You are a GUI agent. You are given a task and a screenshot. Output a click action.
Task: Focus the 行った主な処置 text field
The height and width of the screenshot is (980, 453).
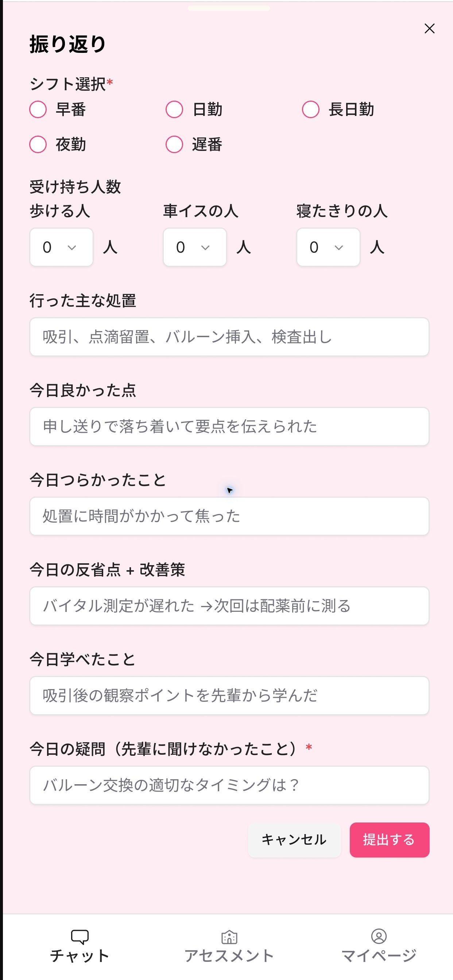229,337
